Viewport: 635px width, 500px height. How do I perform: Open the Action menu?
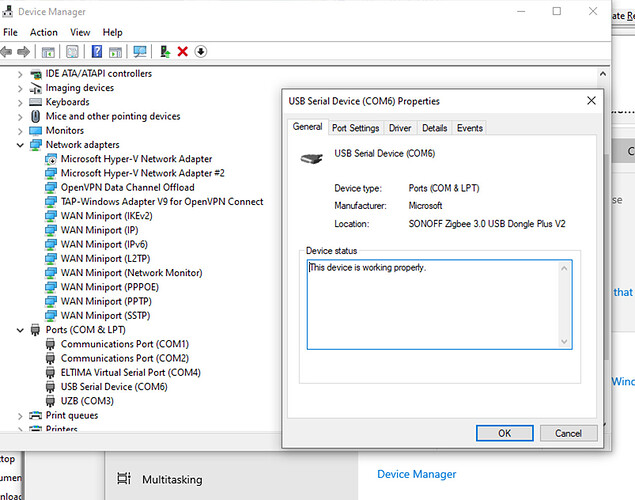[44, 32]
